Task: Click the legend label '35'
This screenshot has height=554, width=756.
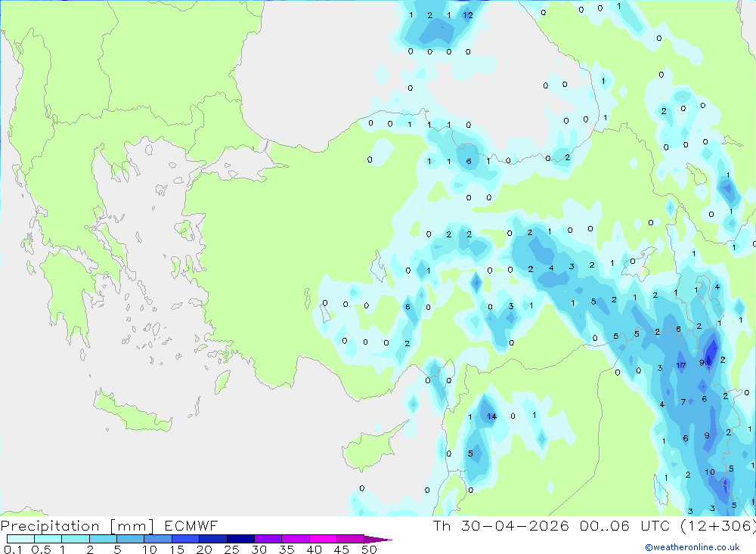Action: coord(287,549)
